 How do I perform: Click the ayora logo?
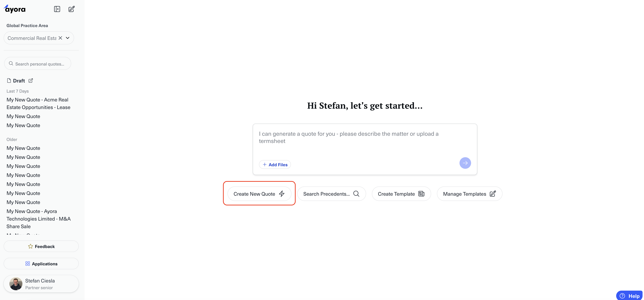coord(15,9)
